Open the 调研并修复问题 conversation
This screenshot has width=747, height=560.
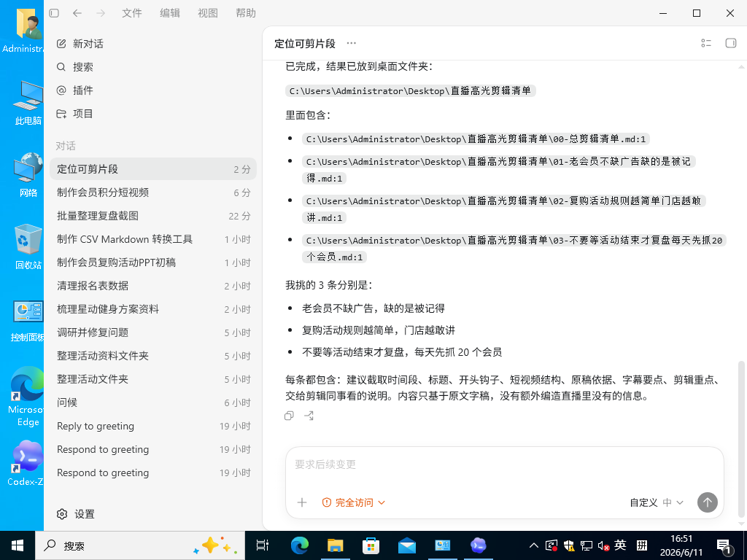click(x=153, y=332)
